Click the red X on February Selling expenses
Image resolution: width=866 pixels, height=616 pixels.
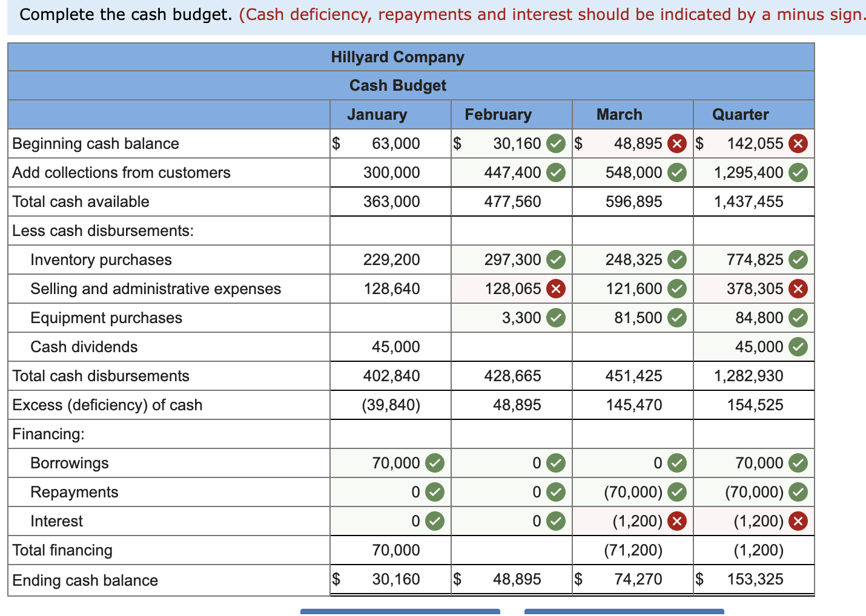pyautogui.click(x=555, y=289)
